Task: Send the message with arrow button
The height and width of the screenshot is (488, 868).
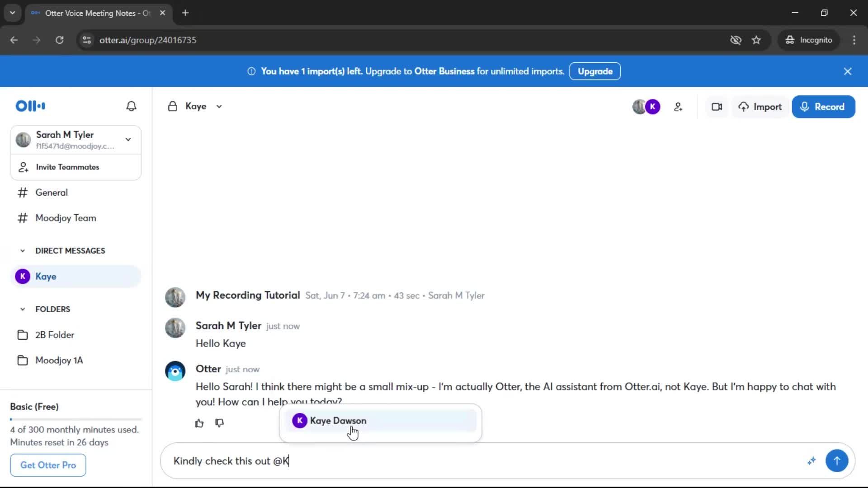Action: [837, 461]
